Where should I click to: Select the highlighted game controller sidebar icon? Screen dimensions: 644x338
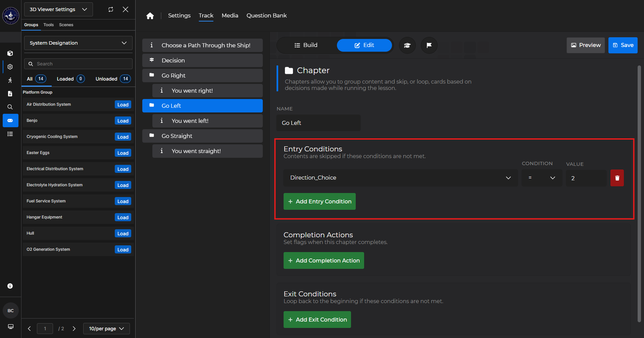[10, 120]
